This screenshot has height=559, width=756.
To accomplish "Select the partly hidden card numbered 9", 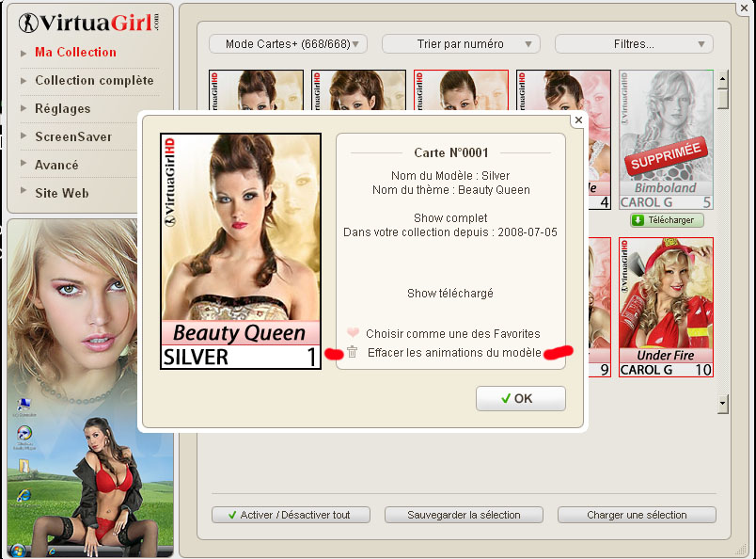I will click(599, 307).
